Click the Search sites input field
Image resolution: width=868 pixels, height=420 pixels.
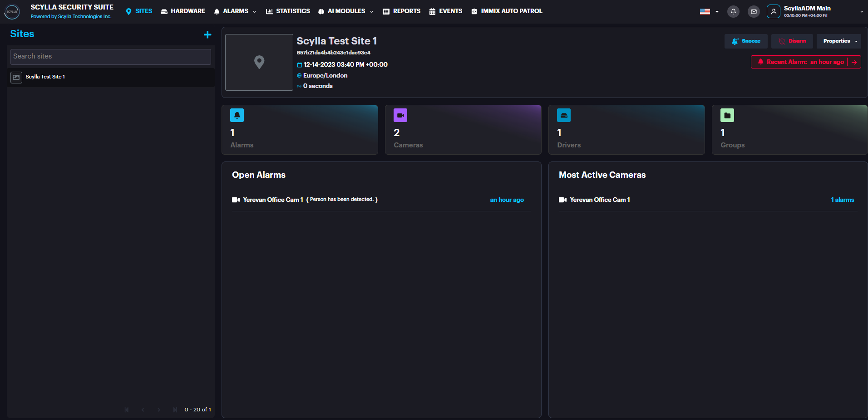pyautogui.click(x=111, y=57)
